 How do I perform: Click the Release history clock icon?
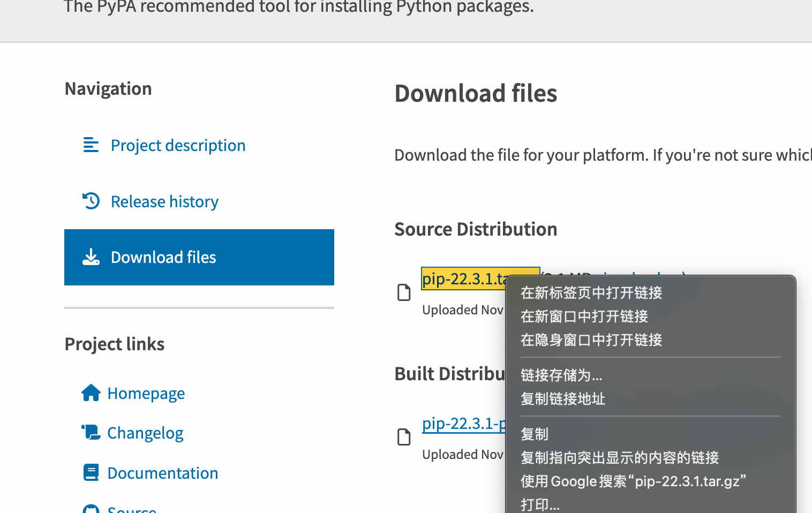pos(91,201)
